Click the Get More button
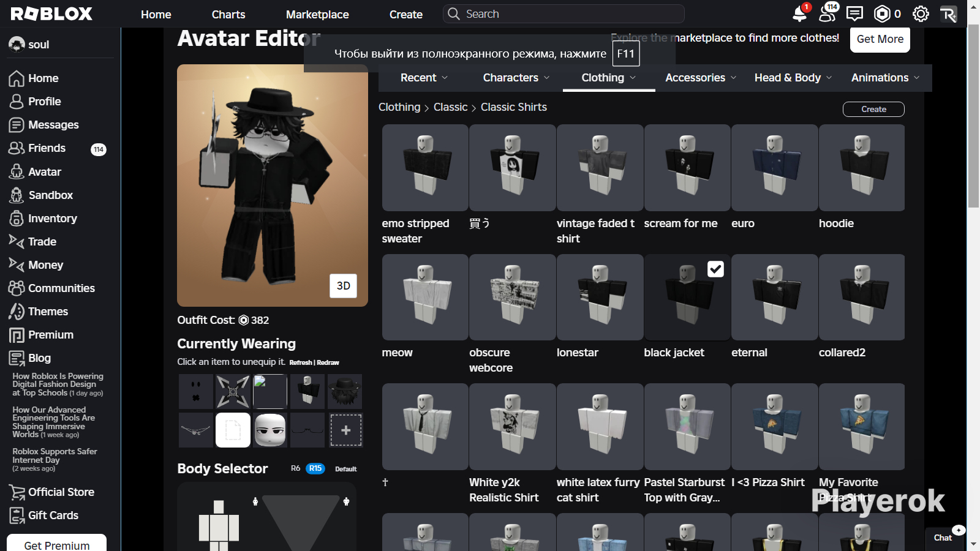 (x=880, y=39)
